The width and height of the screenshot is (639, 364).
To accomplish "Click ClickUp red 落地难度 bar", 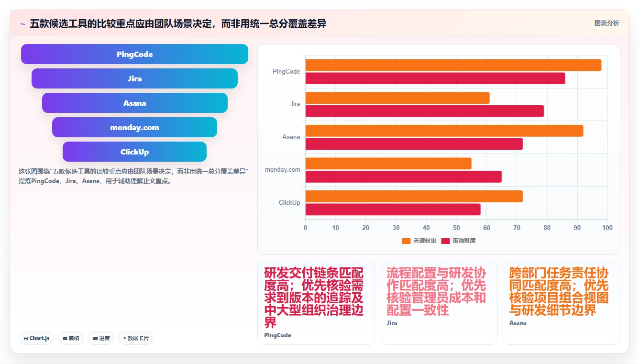I will [393, 209].
